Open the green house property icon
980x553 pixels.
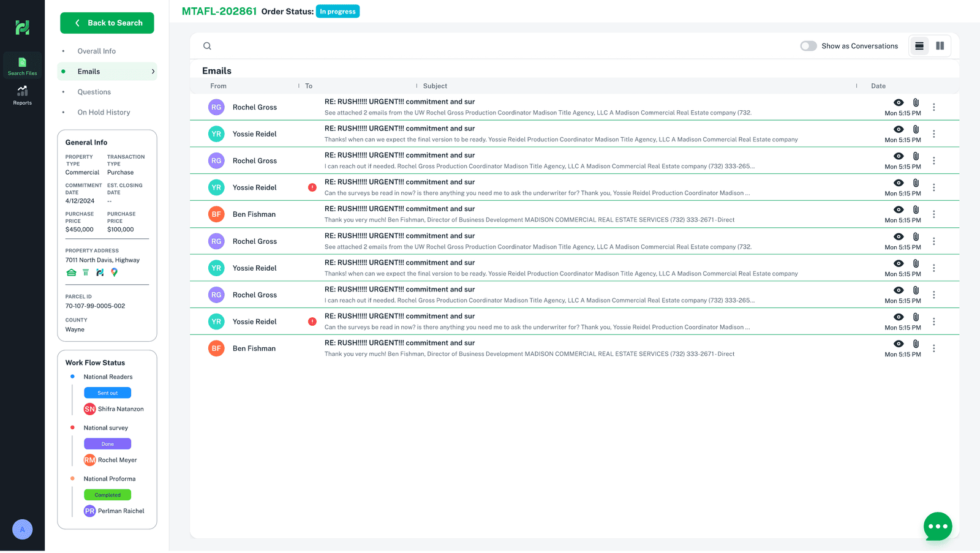click(x=71, y=273)
